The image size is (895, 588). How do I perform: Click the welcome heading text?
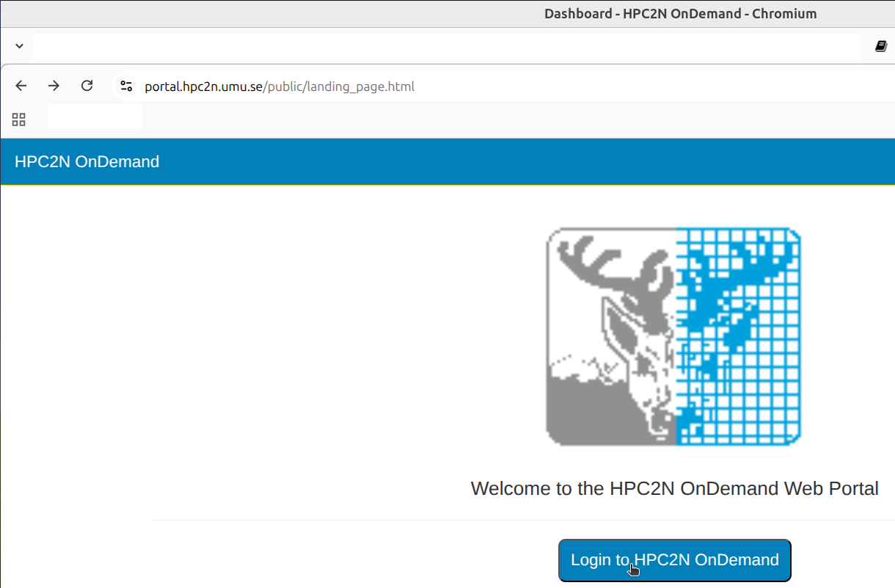point(674,488)
